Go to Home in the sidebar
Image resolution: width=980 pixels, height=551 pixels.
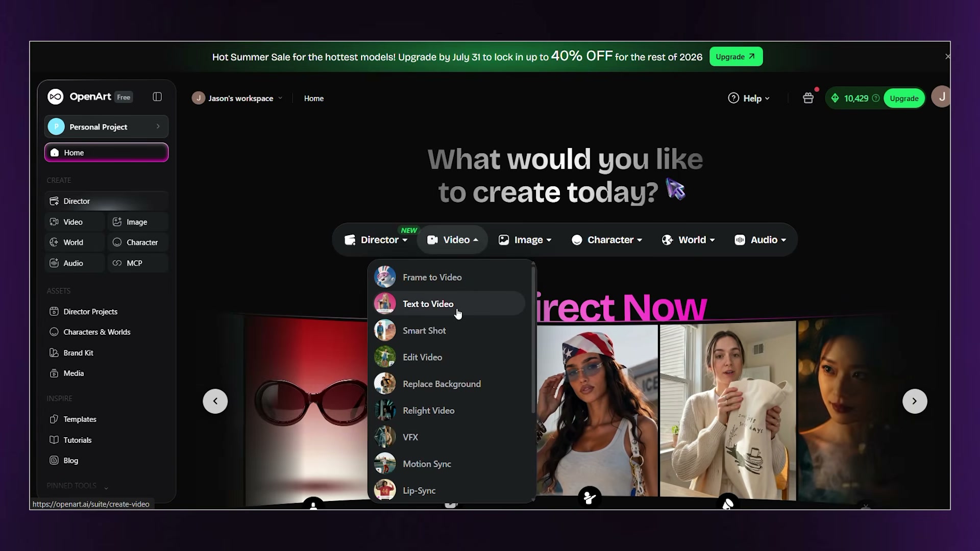click(x=106, y=153)
